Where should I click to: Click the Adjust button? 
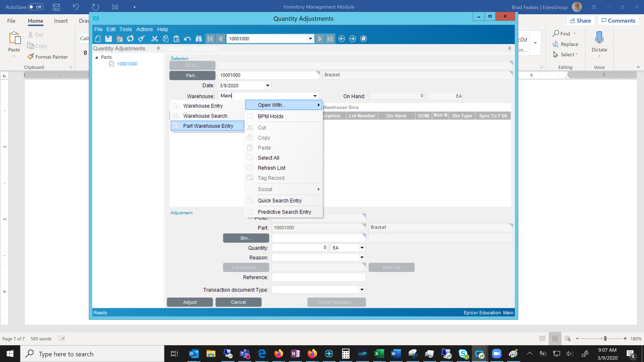190,302
